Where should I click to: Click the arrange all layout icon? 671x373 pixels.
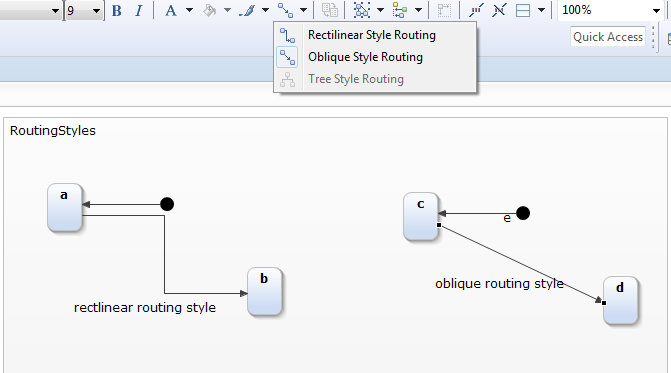coord(400,10)
